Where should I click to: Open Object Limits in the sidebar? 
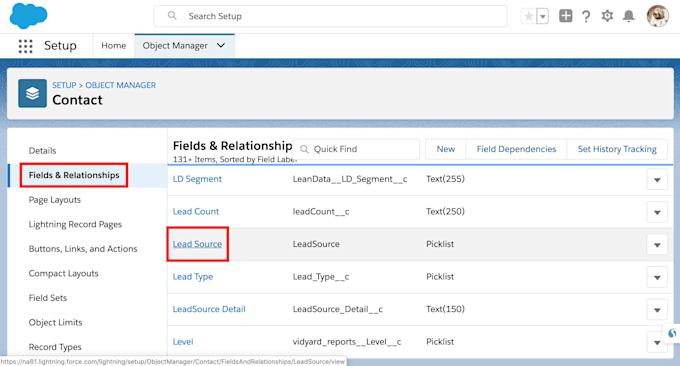tap(56, 323)
